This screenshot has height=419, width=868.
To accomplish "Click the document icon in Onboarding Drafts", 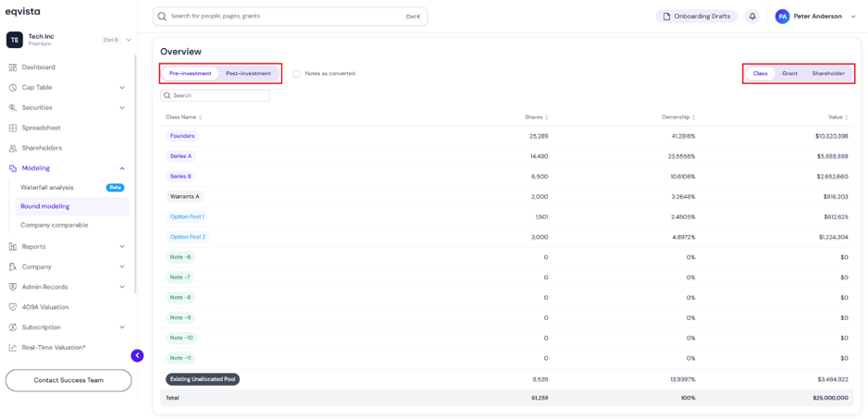I will pos(667,17).
